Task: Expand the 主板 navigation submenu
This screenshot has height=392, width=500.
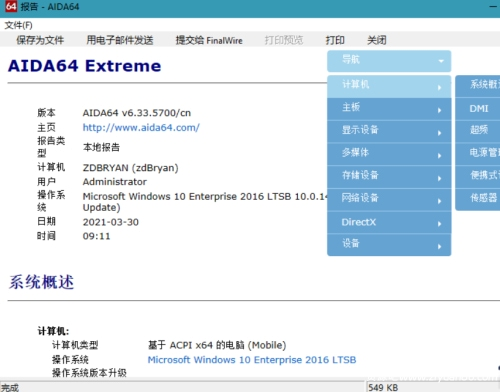Action: click(x=389, y=109)
